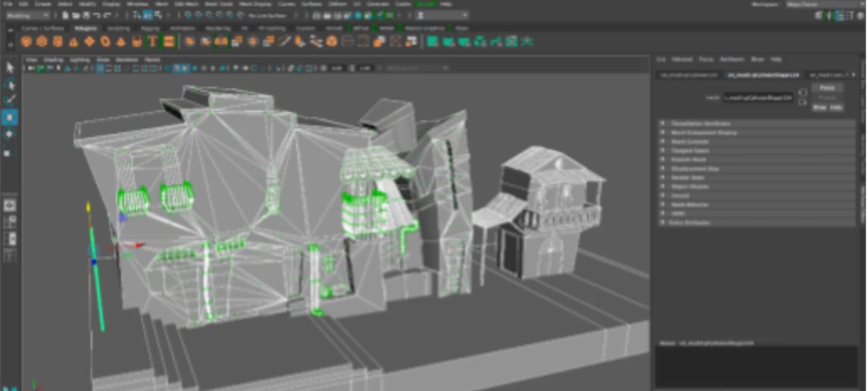Toggle the highlighted toolbox tool below Paint Select
Viewport: 868px width, 391px height.
click(11, 117)
